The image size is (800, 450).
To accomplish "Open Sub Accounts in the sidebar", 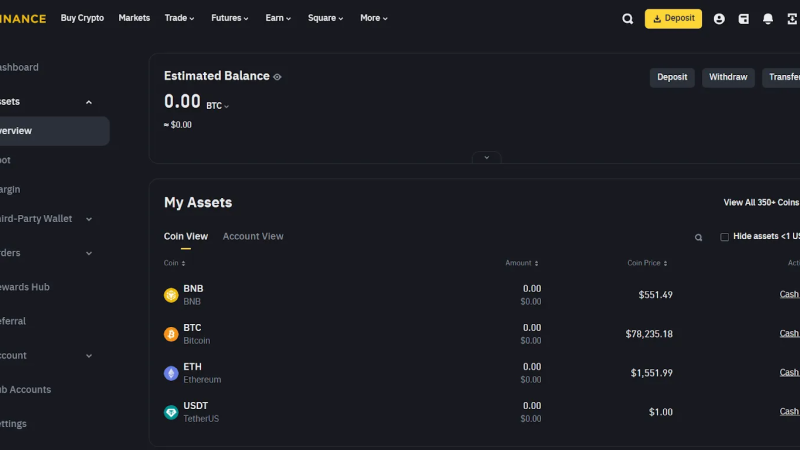I will pos(26,390).
